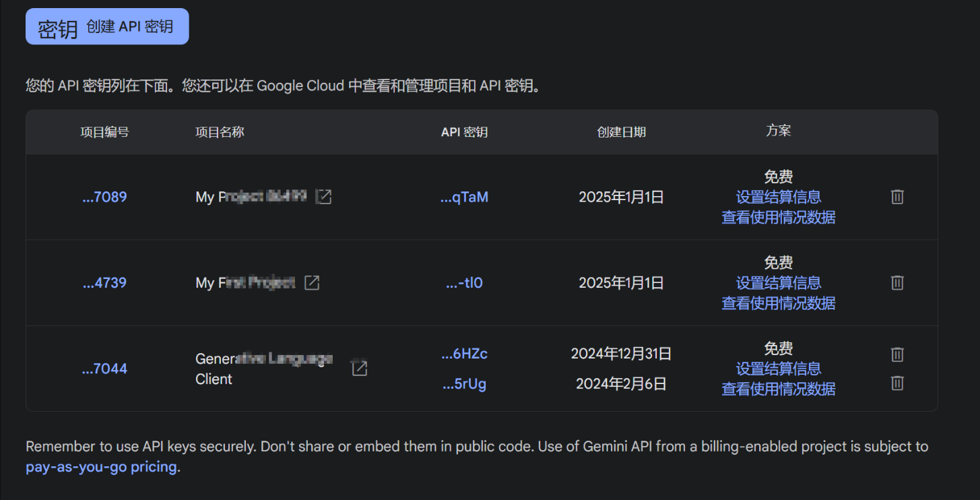View usage data for project ...7089
The width and height of the screenshot is (980, 500).
click(778, 217)
